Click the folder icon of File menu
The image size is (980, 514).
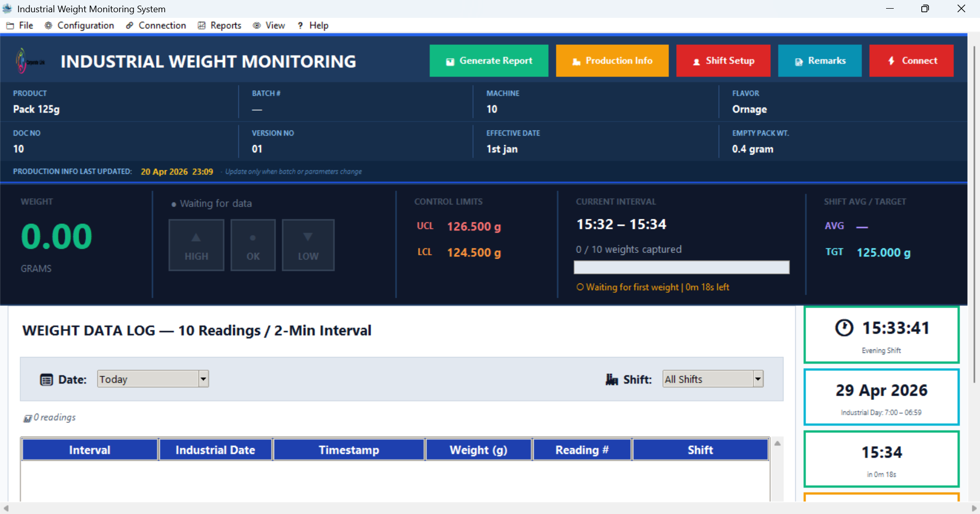pos(10,25)
